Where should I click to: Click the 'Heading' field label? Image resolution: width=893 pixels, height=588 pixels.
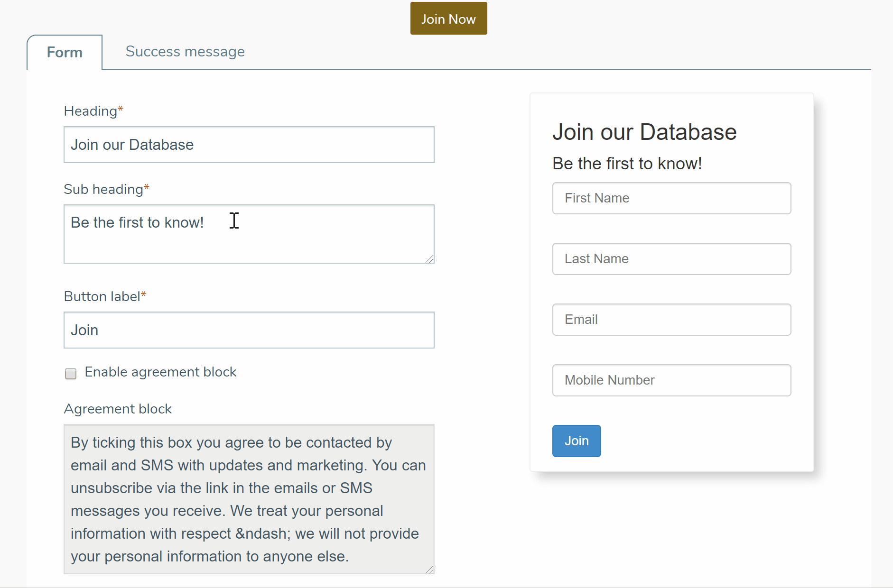coord(93,111)
